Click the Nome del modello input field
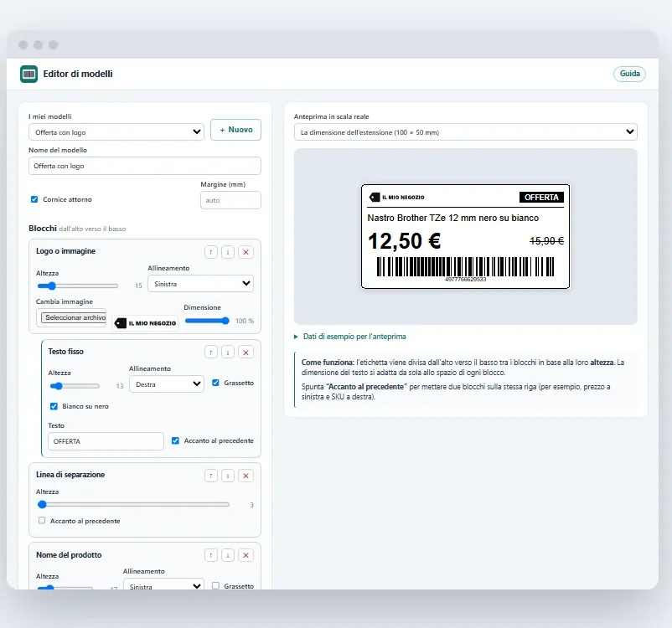 pos(145,166)
